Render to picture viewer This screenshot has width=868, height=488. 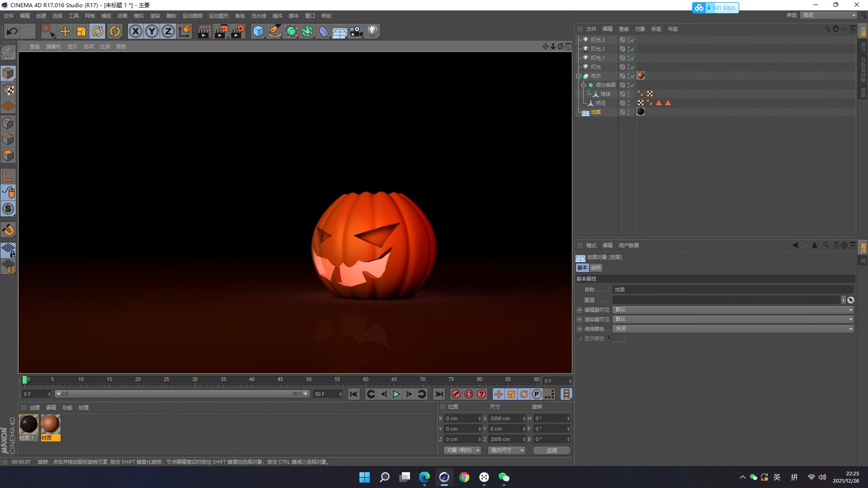tap(221, 31)
